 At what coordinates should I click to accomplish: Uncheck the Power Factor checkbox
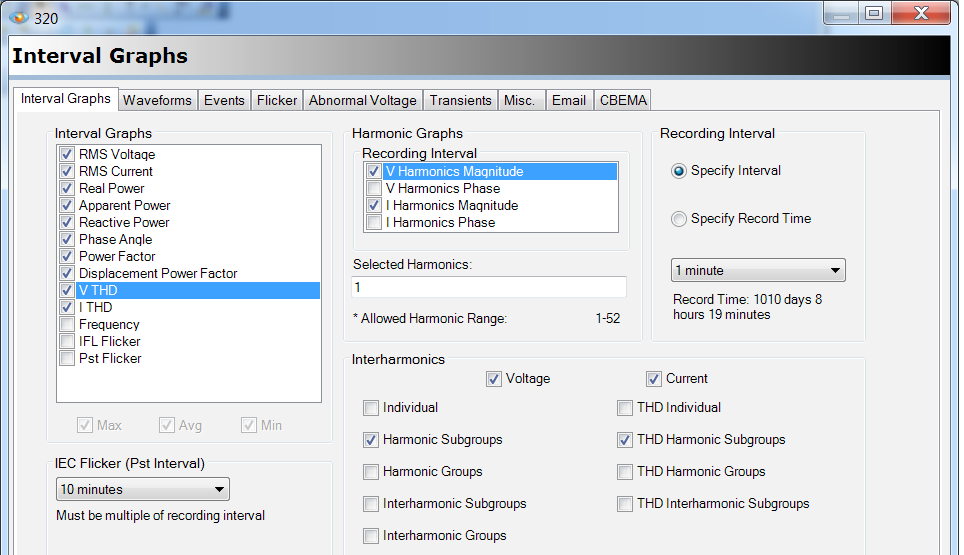click(67, 256)
